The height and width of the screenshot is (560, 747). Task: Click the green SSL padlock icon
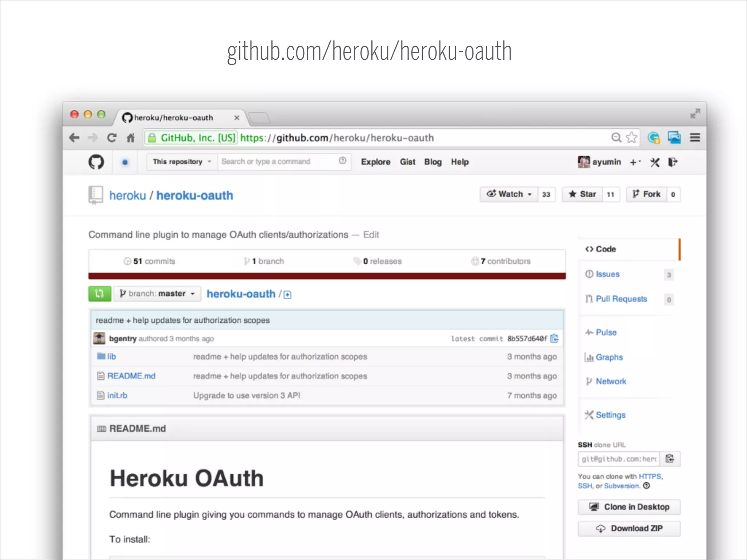(x=152, y=138)
